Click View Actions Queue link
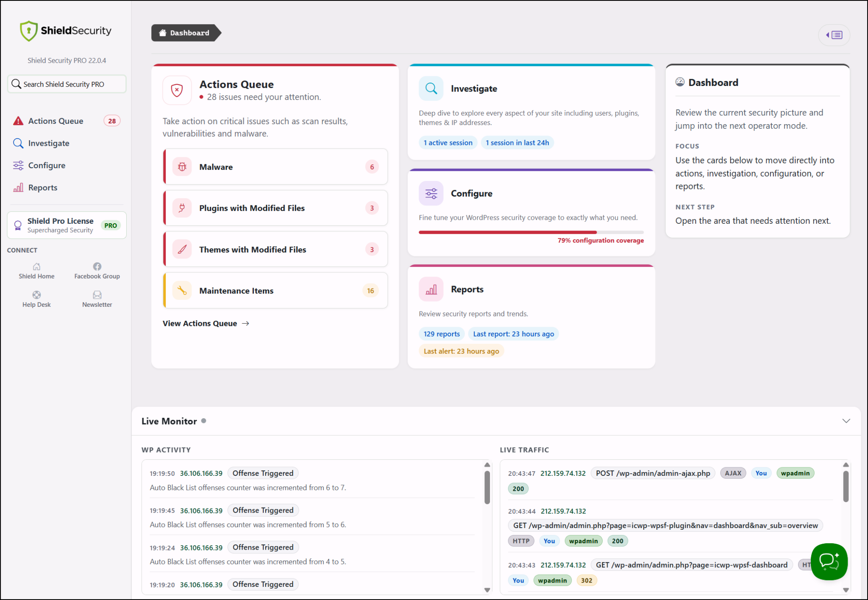The width and height of the screenshot is (868, 600). coord(206,323)
